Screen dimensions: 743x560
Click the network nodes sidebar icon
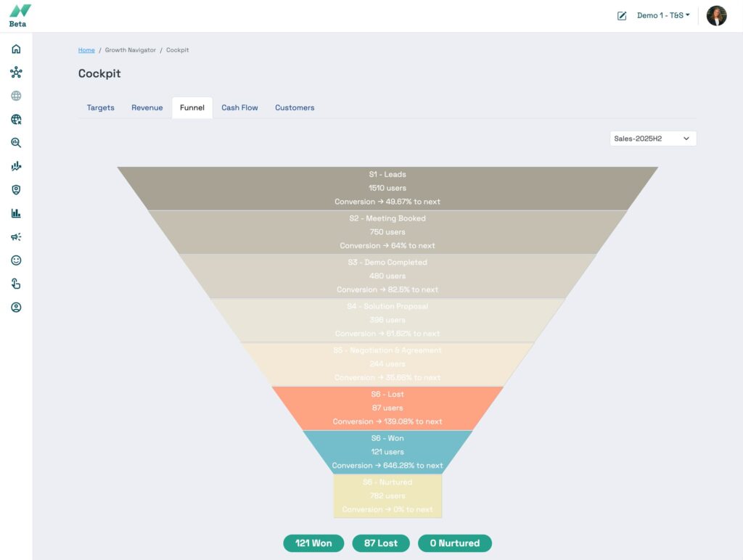point(16,73)
